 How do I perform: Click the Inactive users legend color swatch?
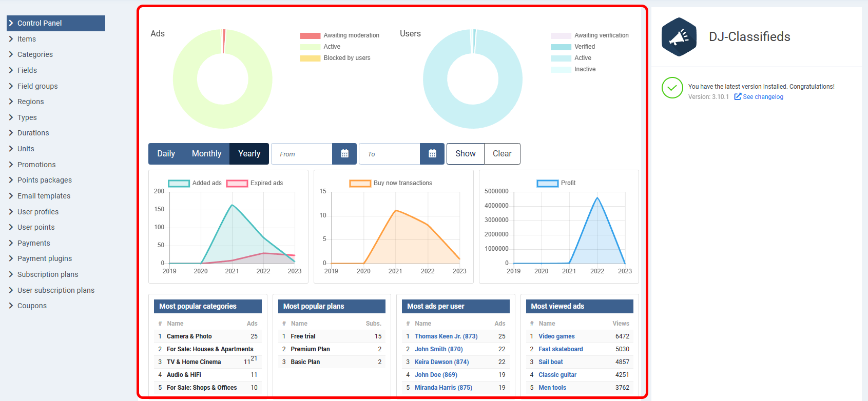click(x=561, y=69)
